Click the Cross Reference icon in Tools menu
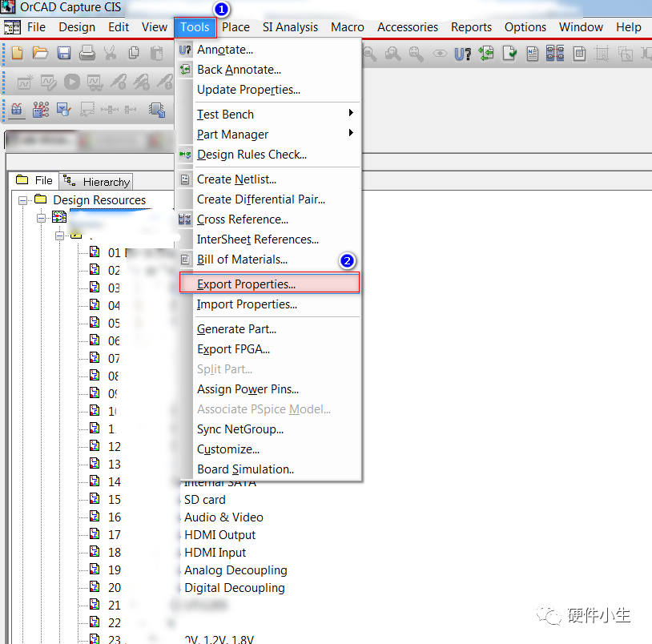The width and height of the screenshot is (652, 644). 185,219
